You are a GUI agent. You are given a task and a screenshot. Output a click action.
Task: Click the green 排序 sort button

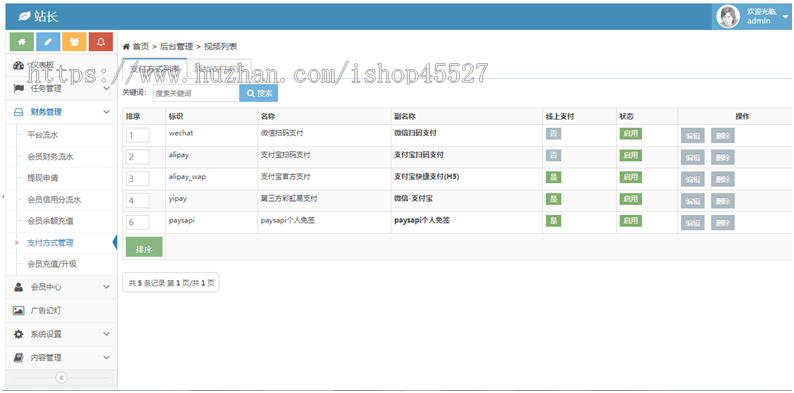coord(144,247)
